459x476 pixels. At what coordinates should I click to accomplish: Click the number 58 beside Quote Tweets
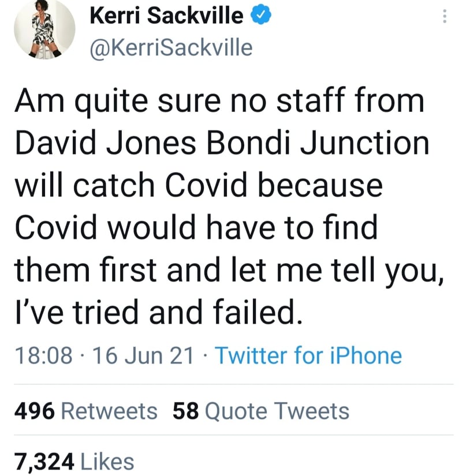[x=186, y=411]
